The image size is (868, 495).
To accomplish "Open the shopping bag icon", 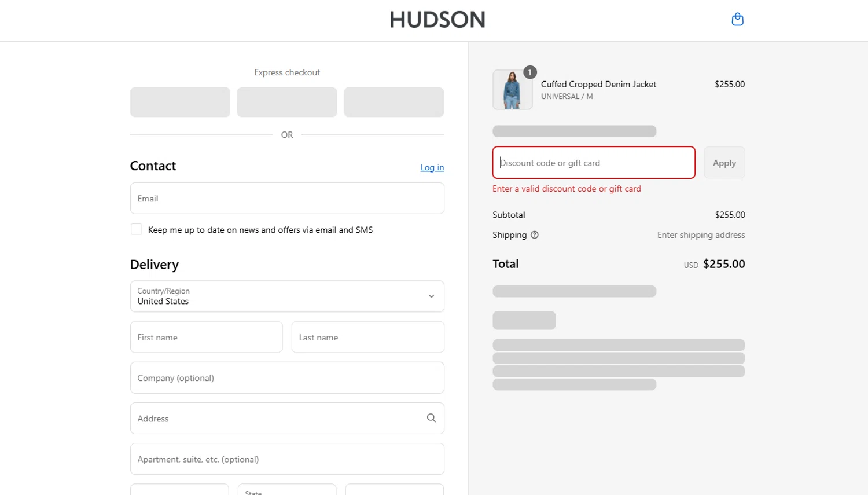I will (x=737, y=19).
